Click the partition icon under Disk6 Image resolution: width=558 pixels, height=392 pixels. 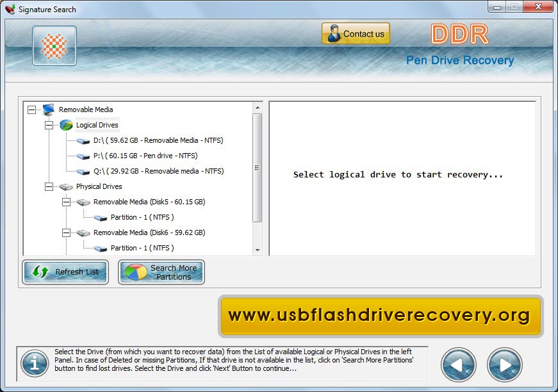101,249
